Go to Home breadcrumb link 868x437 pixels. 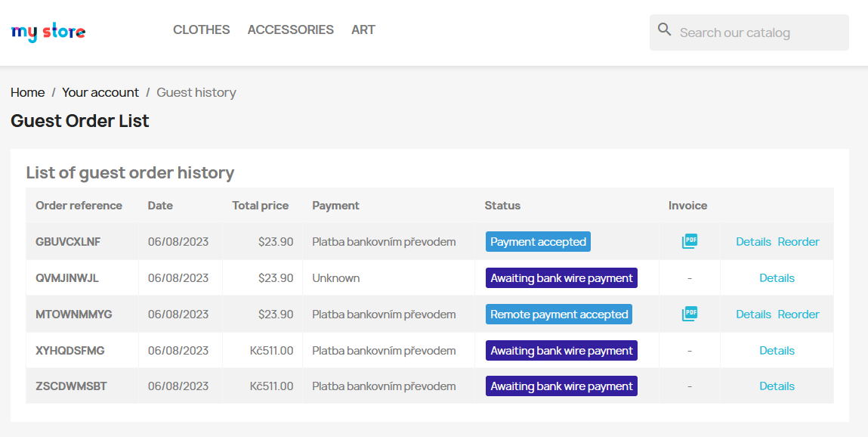pyautogui.click(x=28, y=92)
